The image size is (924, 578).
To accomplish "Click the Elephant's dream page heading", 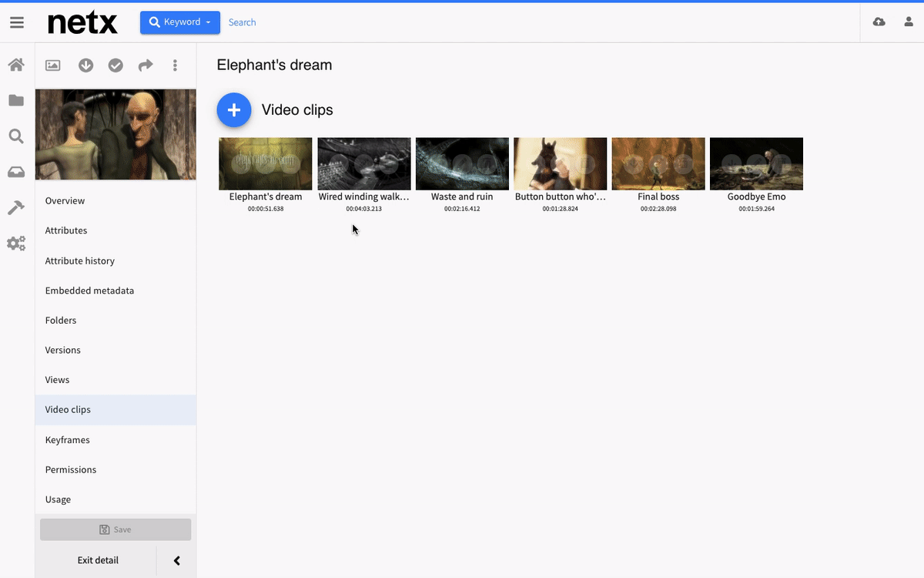I will click(275, 66).
